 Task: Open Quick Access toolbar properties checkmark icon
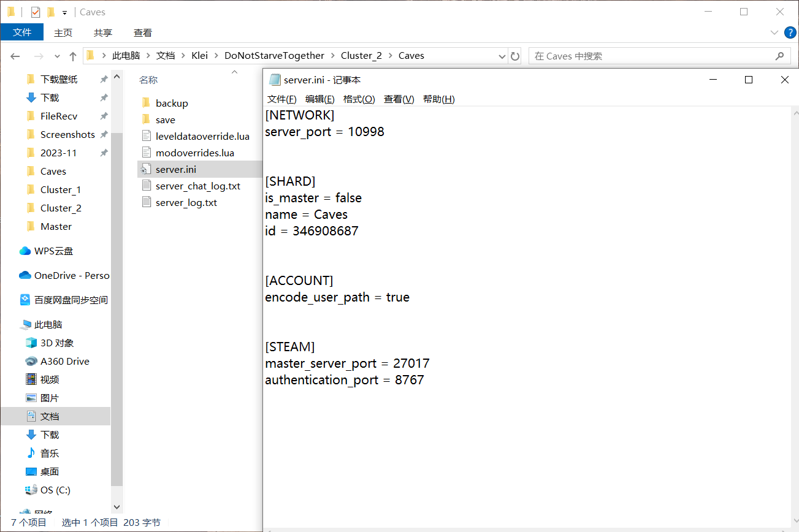pos(36,12)
